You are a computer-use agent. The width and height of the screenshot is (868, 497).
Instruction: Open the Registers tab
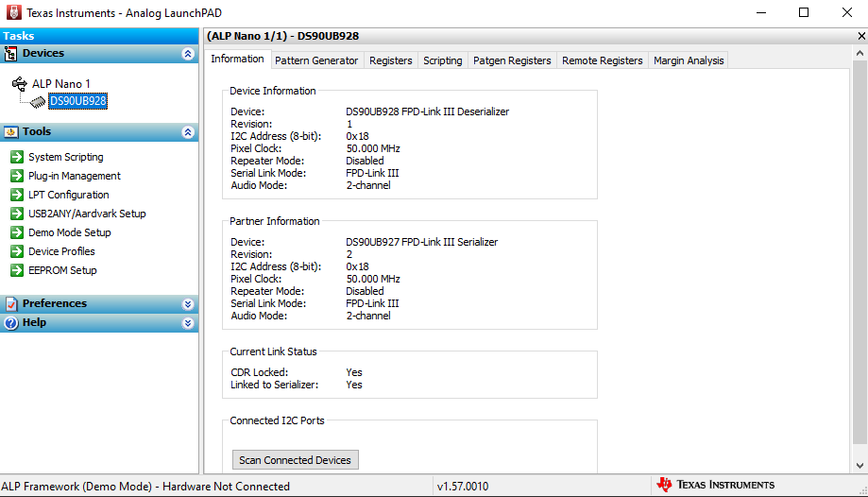(x=390, y=60)
